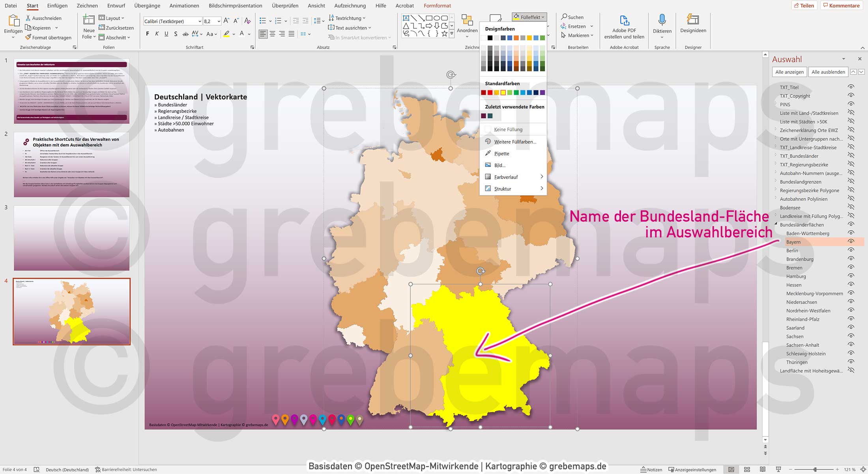Click the Designideen icon

tap(693, 22)
